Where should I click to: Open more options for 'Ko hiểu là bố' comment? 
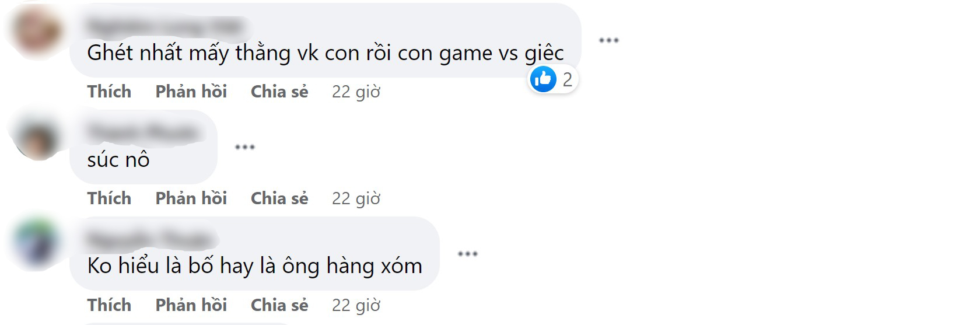[x=467, y=254]
